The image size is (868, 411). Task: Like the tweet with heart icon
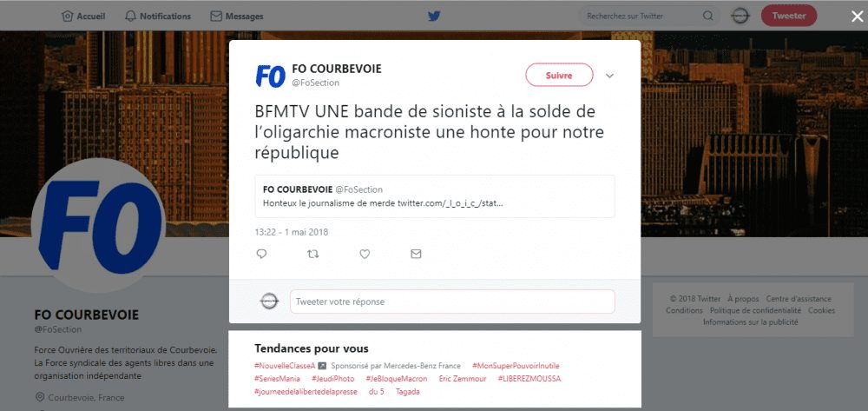tap(365, 254)
